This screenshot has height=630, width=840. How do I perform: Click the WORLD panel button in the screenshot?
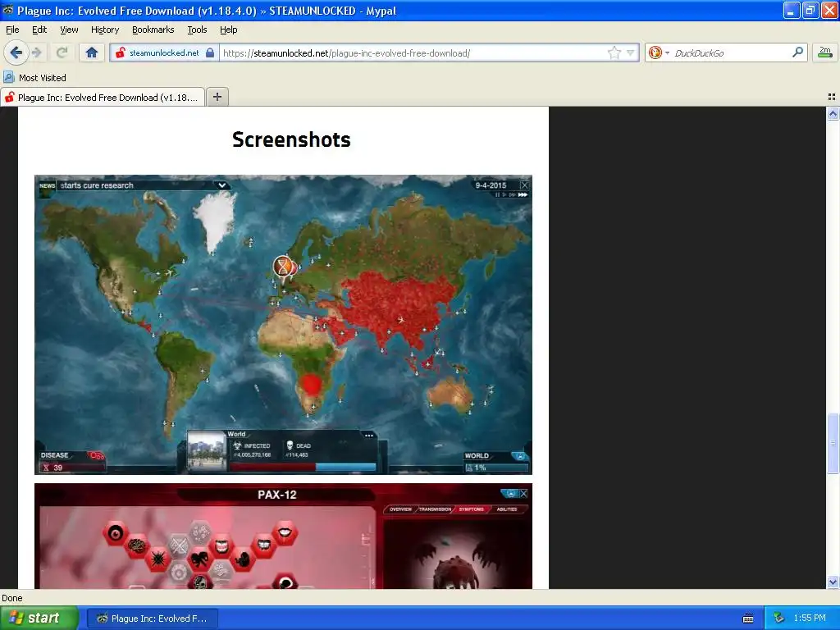(x=496, y=462)
